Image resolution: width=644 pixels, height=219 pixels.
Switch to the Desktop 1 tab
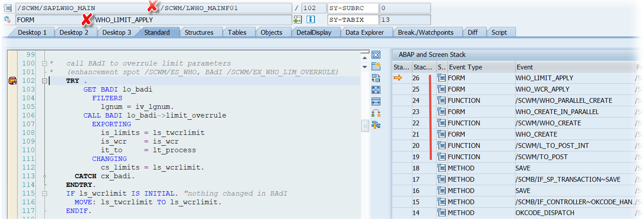(32, 32)
